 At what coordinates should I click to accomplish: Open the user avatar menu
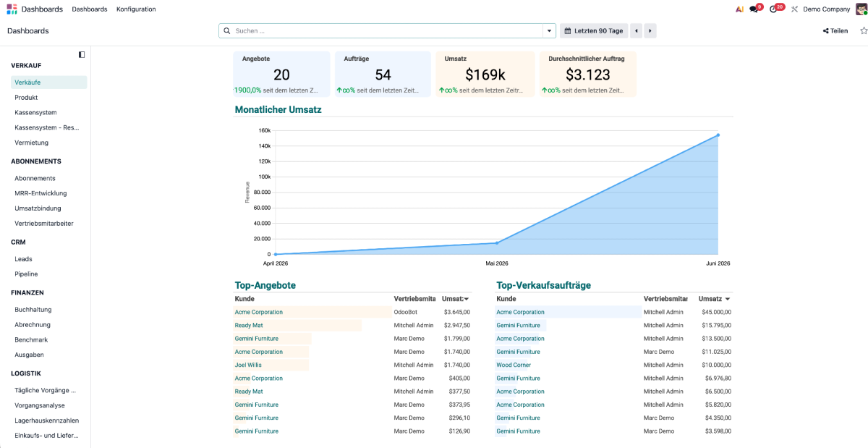(861, 9)
